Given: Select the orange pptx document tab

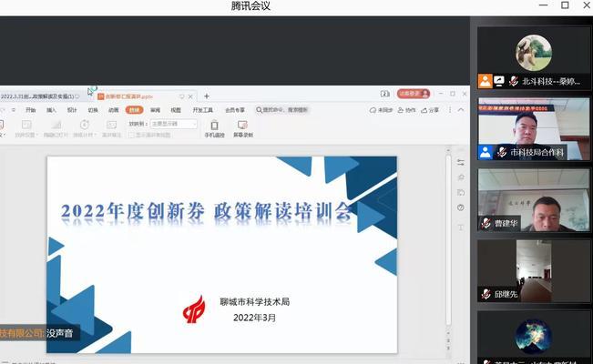Looking at the screenshot, I should coord(146,96).
